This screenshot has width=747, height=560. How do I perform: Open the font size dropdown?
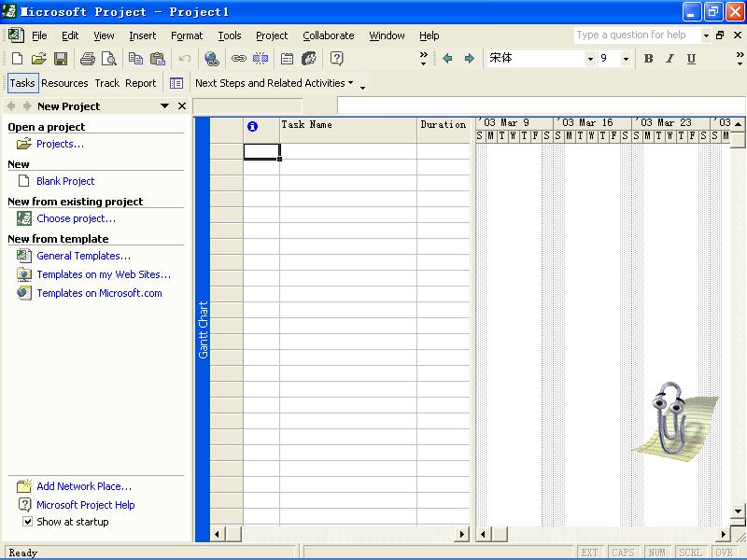pyautogui.click(x=626, y=59)
